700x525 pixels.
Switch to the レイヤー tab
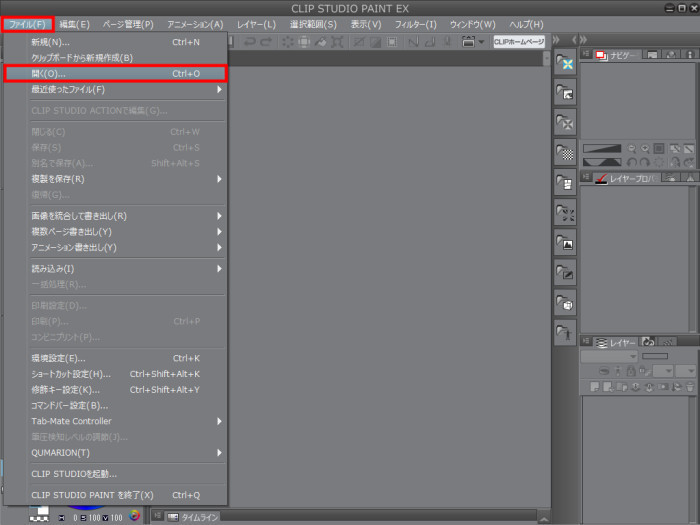pyautogui.click(x=616, y=343)
